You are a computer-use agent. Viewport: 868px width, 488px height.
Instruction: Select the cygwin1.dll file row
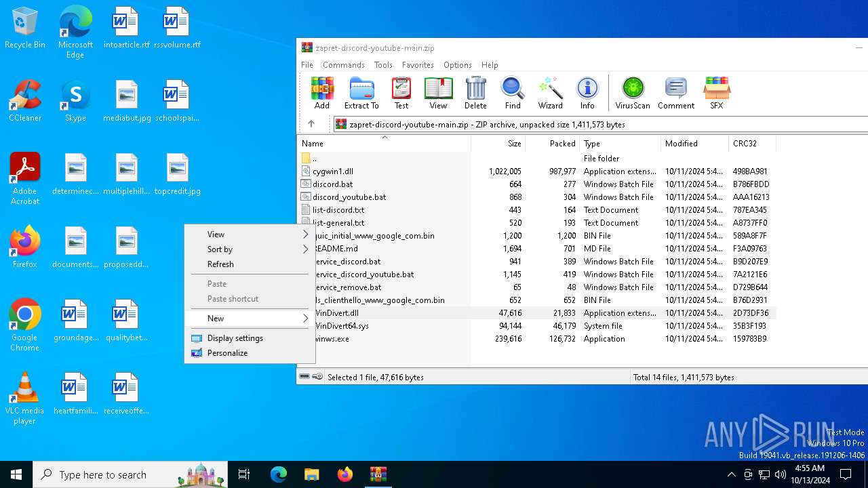537,171
